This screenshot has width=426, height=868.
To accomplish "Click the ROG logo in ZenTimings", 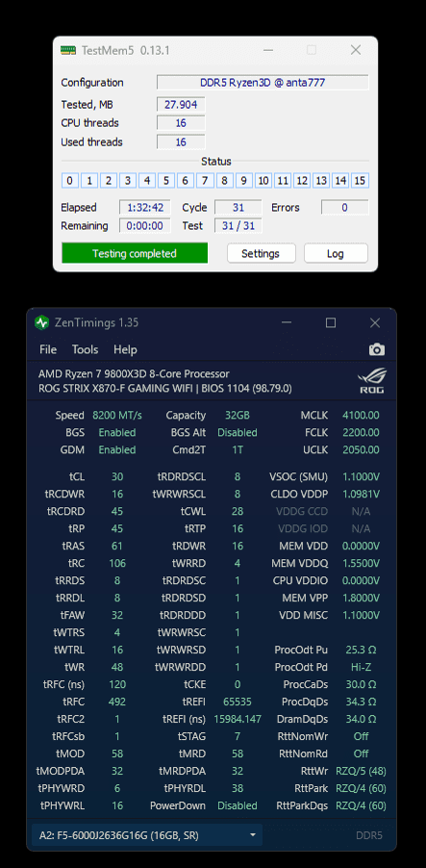I will [x=372, y=381].
